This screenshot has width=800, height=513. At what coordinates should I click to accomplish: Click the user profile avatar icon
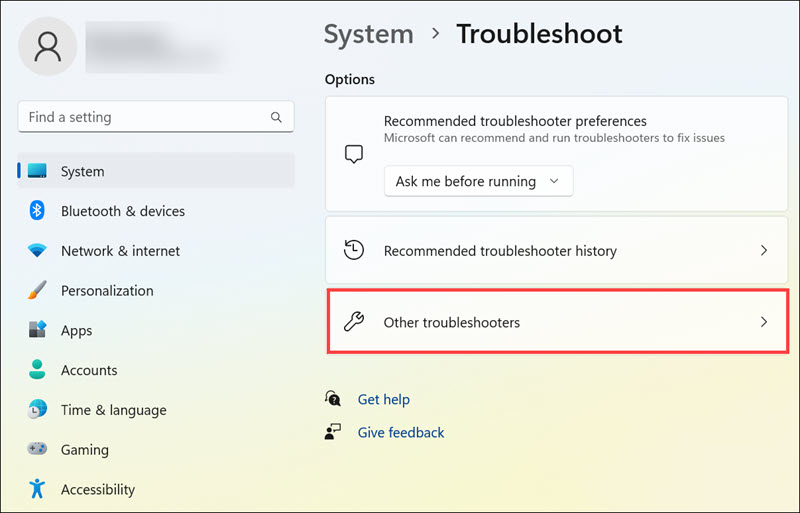tap(47, 45)
